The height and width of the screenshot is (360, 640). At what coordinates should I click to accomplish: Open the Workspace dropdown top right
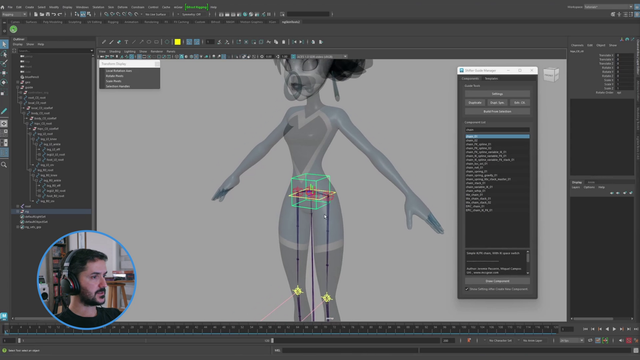(608, 7)
